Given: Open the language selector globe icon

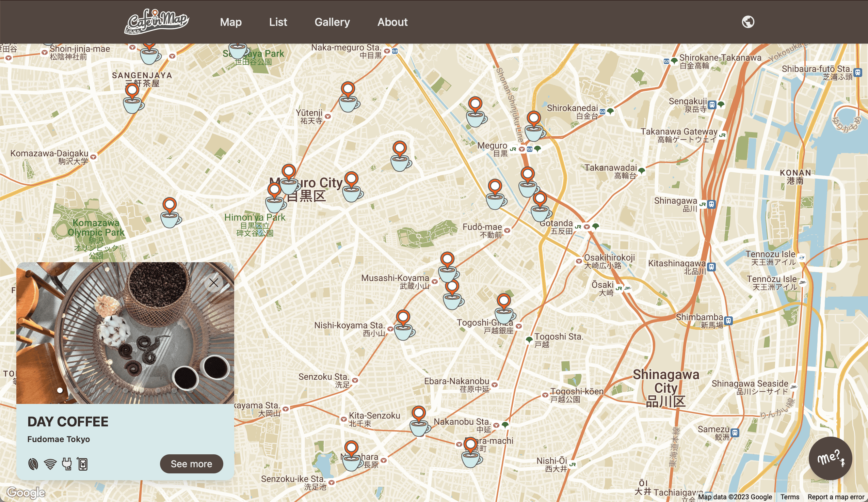Looking at the screenshot, I should [x=748, y=22].
